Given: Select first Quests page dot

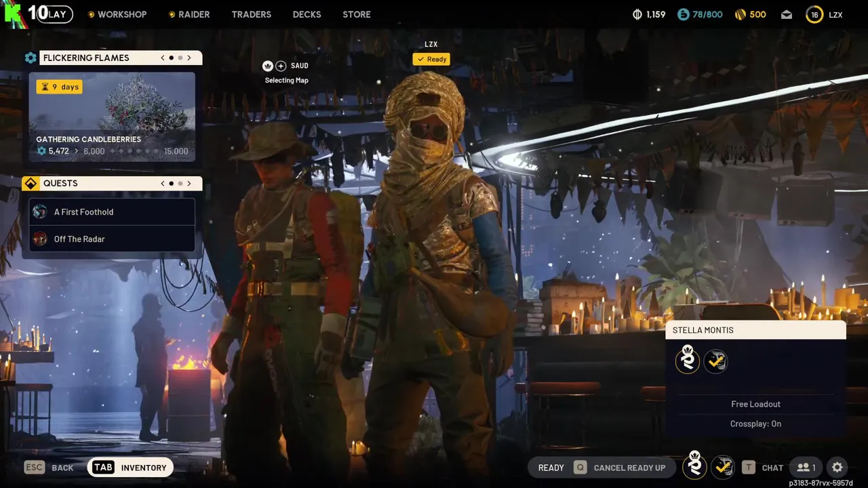Looking at the screenshot, I should pyautogui.click(x=171, y=184).
